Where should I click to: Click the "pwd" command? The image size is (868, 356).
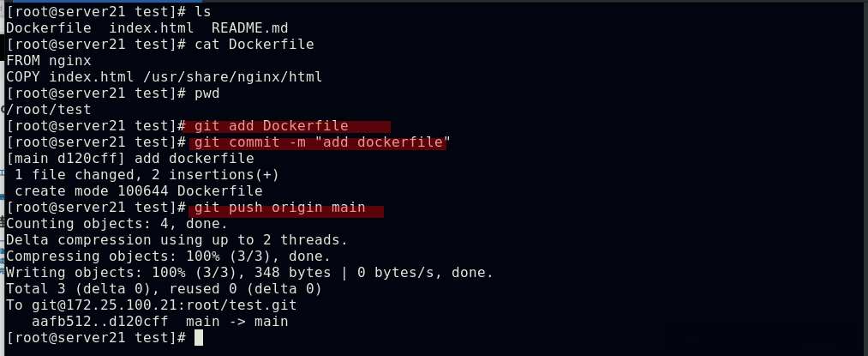pyautogui.click(x=207, y=94)
